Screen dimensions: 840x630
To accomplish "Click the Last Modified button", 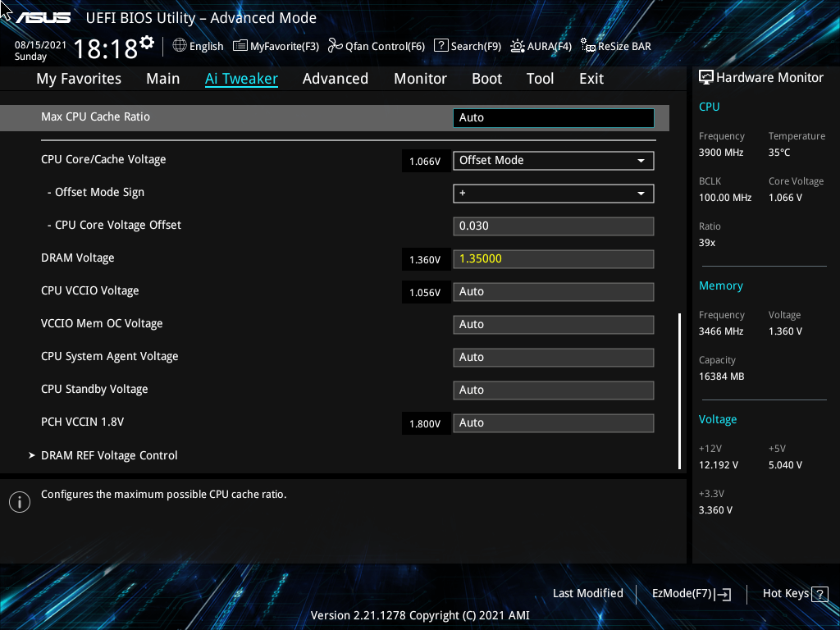I will (x=587, y=594).
